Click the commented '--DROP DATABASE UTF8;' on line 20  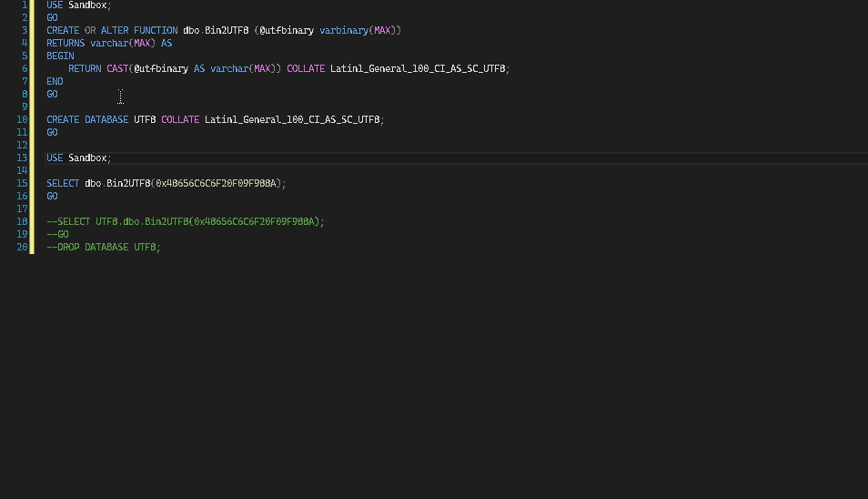(x=104, y=247)
